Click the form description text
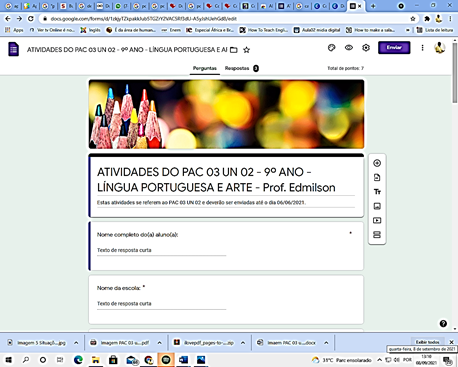This screenshot has width=458, height=367. point(201,202)
